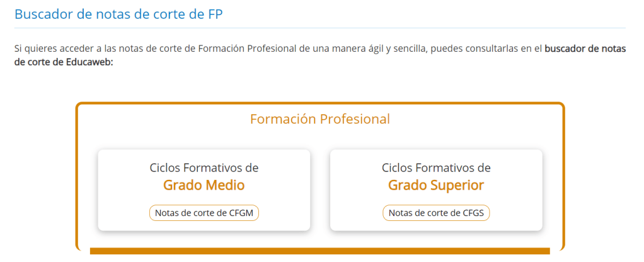Click the solid orange bar below the cards

point(320,251)
